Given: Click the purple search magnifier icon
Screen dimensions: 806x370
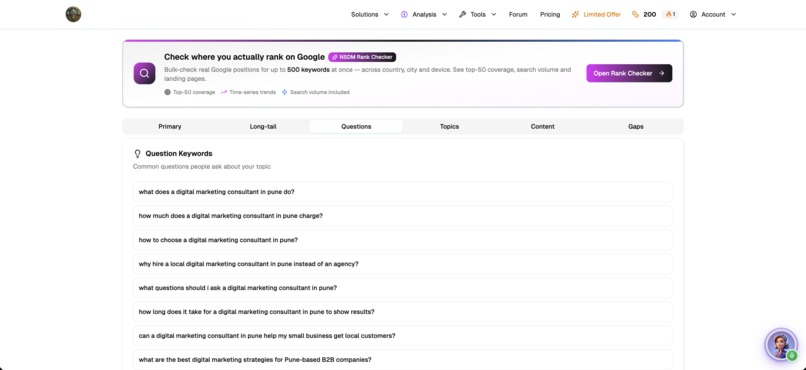Looking at the screenshot, I should pos(144,73).
